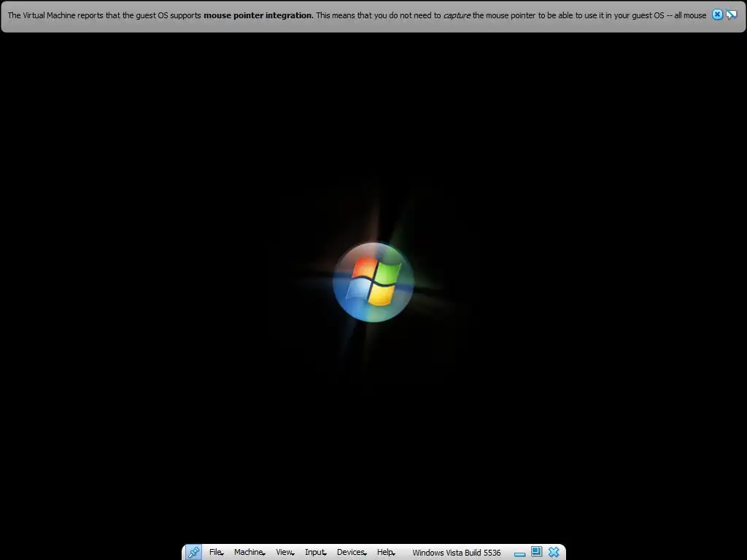Click the don't-show-again icon on the notification
The height and width of the screenshot is (560, 747).
tap(731, 15)
